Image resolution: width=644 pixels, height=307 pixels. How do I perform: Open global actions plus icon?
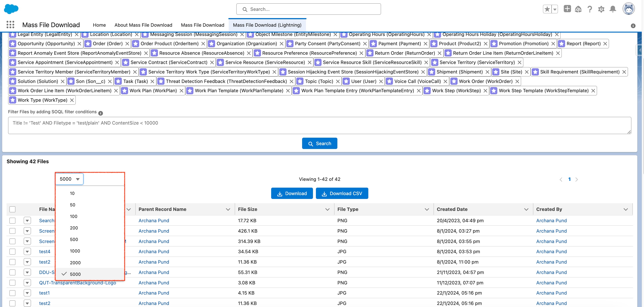pos(567,9)
